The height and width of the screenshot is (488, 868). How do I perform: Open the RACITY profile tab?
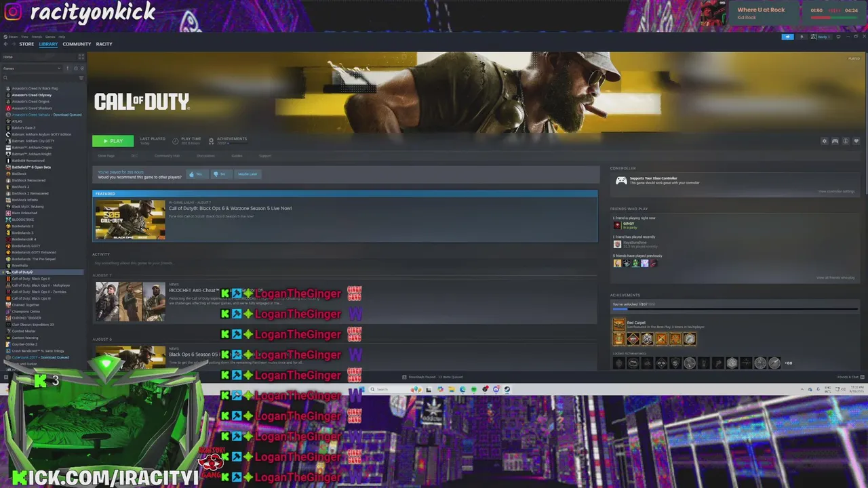[x=104, y=44]
